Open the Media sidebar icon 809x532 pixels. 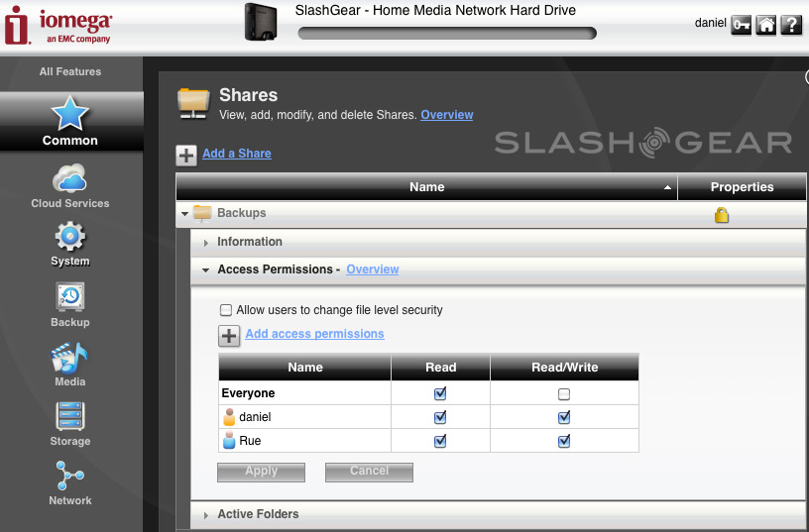69,358
